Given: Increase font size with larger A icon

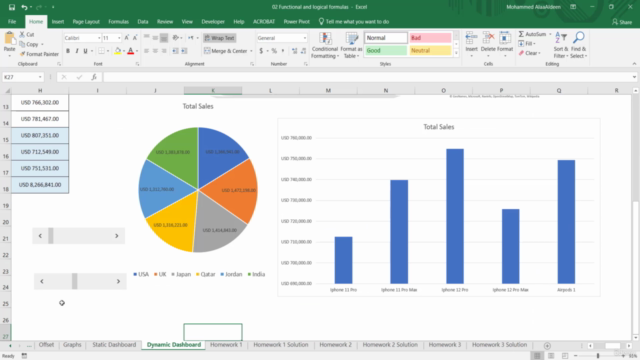Looking at the screenshot, I should pos(127,38).
